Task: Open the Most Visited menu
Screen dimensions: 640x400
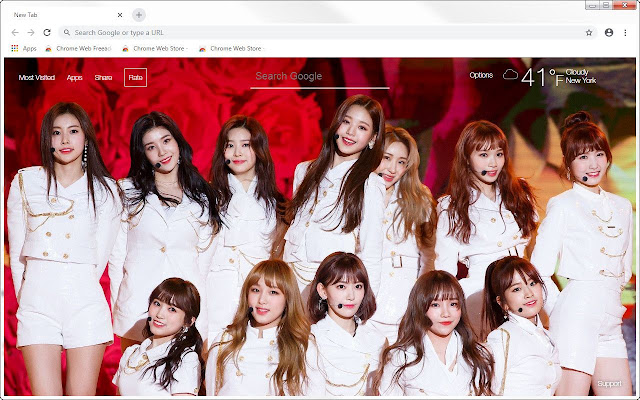Action: pyautogui.click(x=37, y=78)
